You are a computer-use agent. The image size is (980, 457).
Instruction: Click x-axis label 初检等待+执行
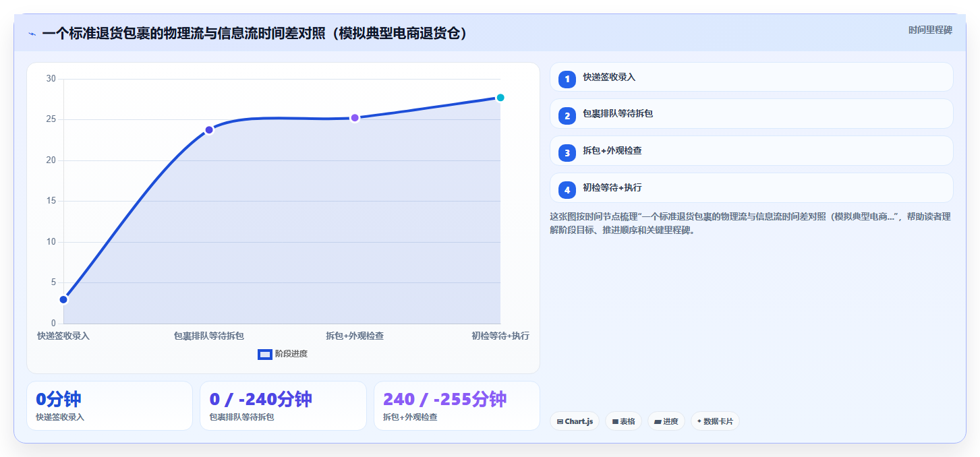500,336
